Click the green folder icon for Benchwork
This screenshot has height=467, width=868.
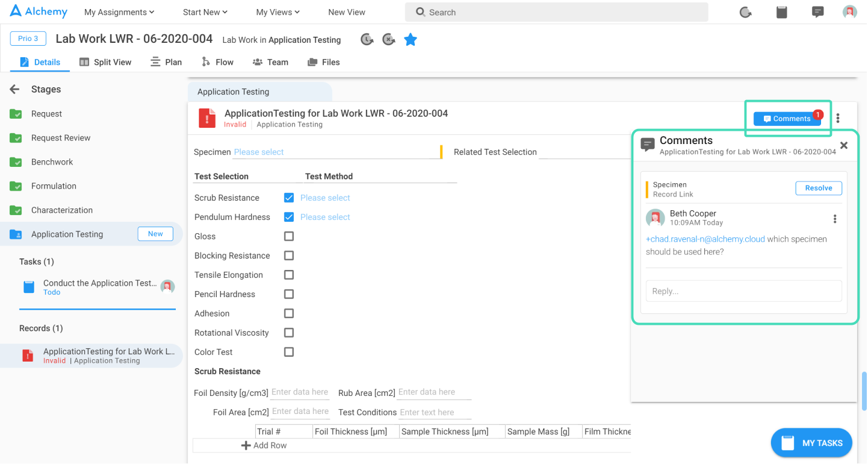pos(16,162)
